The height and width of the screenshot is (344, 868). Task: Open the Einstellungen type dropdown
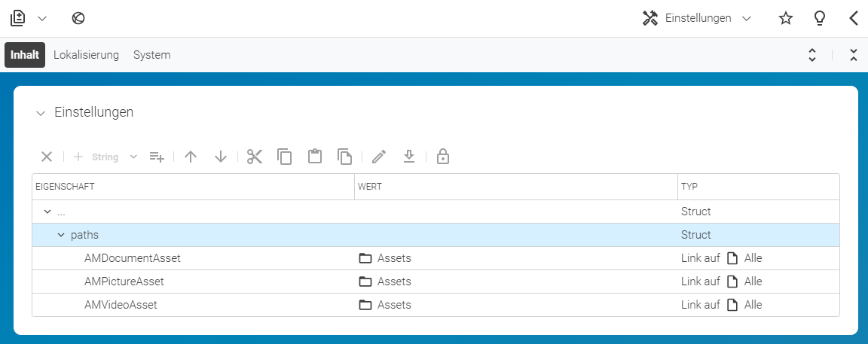tap(696, 18)
